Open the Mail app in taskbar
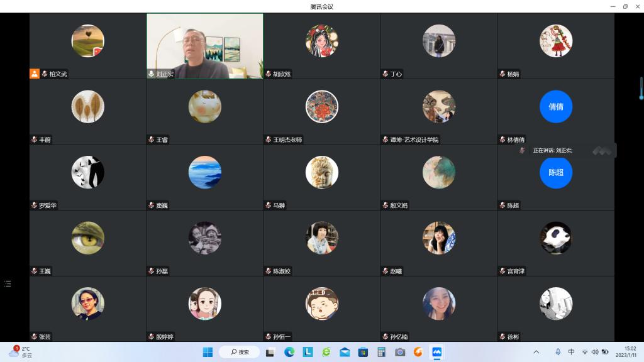This screenshot has width=644, height=362. coord(344,352)
